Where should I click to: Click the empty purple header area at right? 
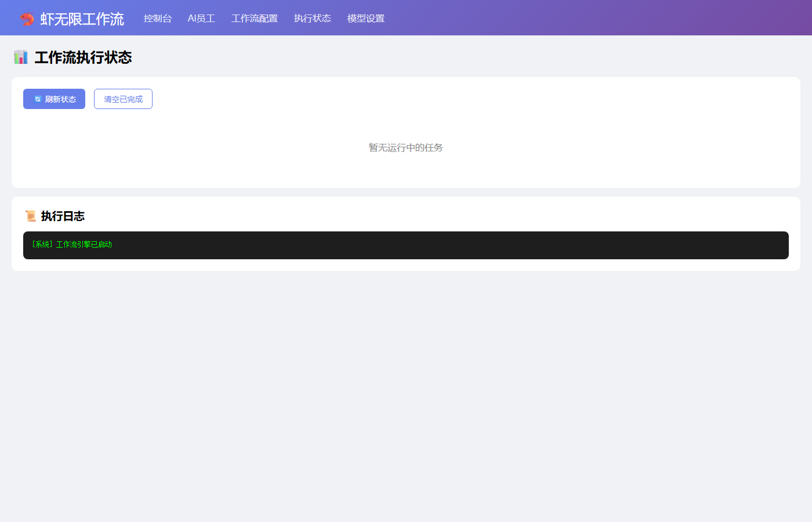click(638, 18)
